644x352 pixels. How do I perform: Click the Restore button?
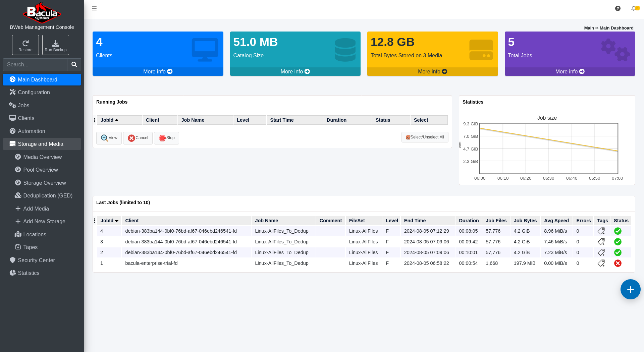[25, 45]
